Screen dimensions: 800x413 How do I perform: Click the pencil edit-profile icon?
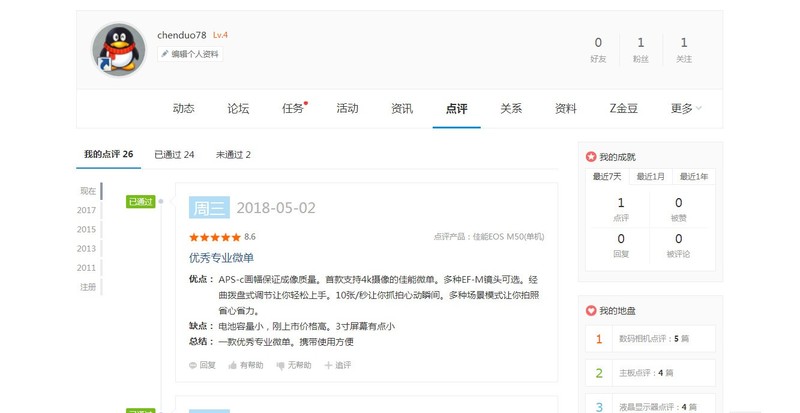click(165, 54)
